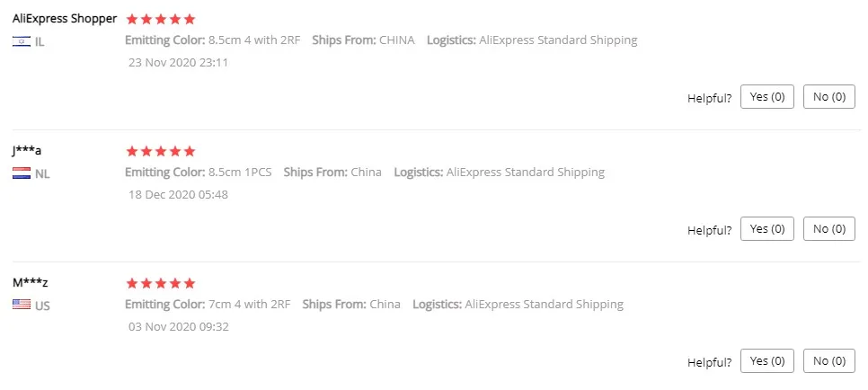Click the '8.5cm 1PCS' emitting color text
This screenshot has height=390, width=868.
(x=240, y=172)
